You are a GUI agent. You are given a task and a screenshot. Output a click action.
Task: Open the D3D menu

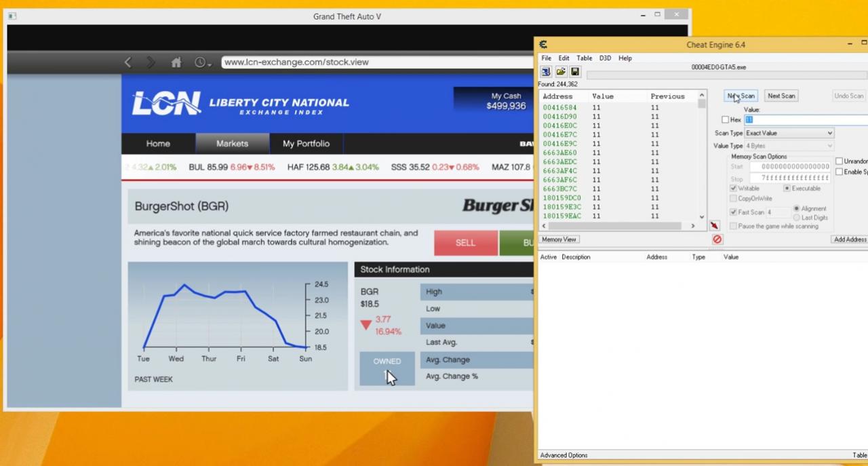pyautogui.click(x=605, y=58)
